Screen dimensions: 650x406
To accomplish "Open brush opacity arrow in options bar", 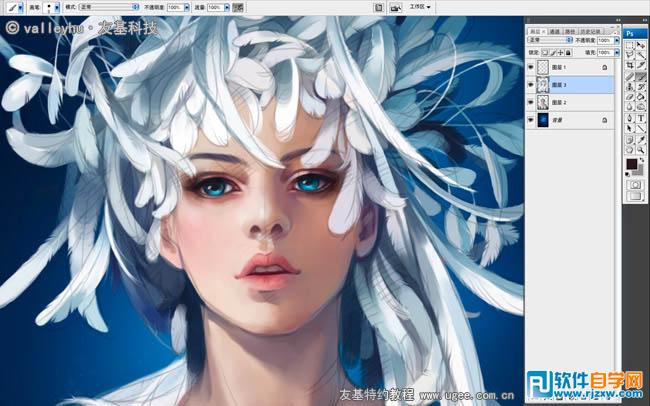I will click(x=187, y=7).
